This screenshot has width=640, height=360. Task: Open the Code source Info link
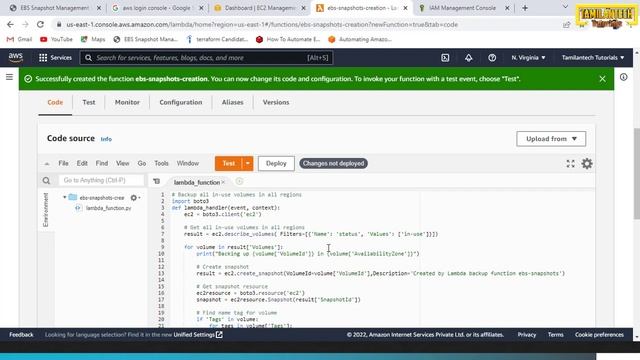[x=106, y=139]
